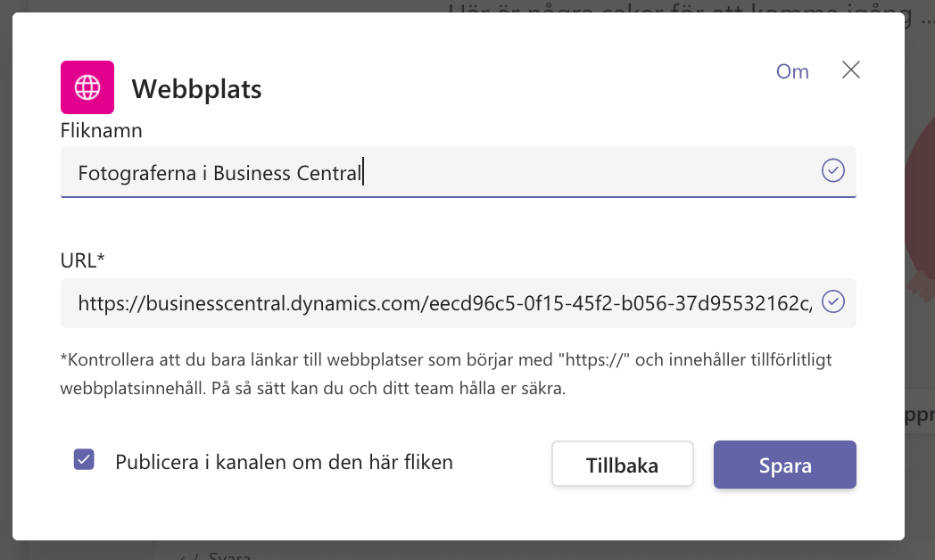Save the tab with Spara
The image size is (935, 560).
tap(785, 465)
